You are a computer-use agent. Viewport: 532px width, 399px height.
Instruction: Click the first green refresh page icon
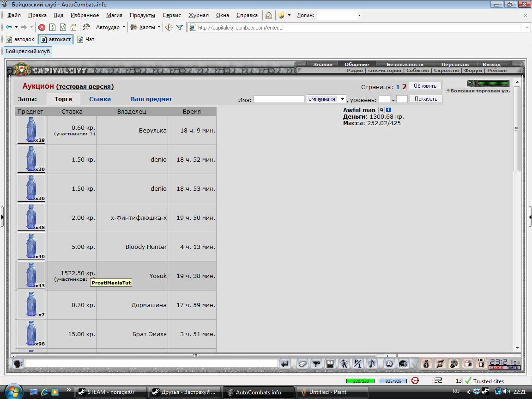[x=52, y=28]
